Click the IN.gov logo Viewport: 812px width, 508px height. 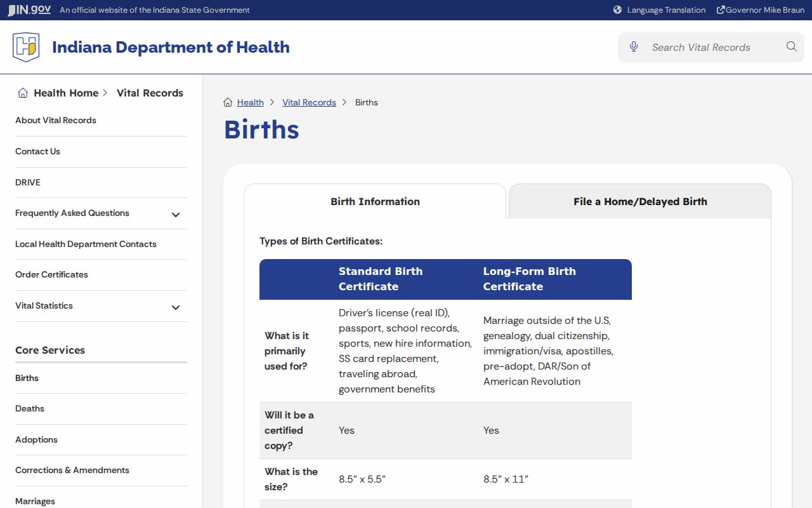coord(29,10)
